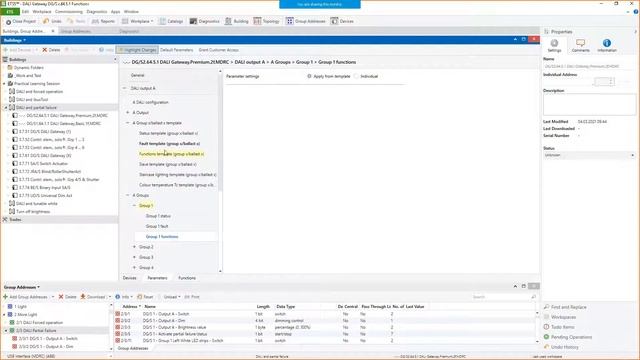Viewport: 640px width, 360px height.
Task: Open the Reports toolbar icon
Action: click(x=95, y=21)
